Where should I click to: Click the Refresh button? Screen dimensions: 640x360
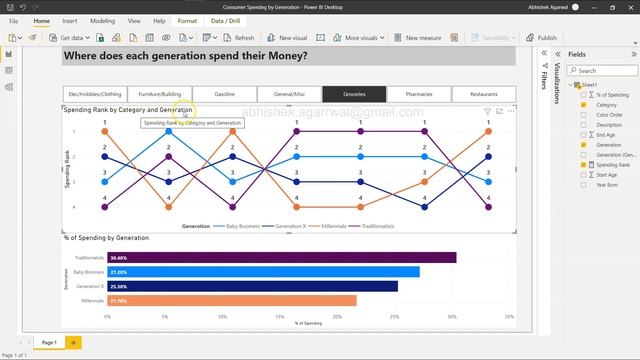pos(239,38)
